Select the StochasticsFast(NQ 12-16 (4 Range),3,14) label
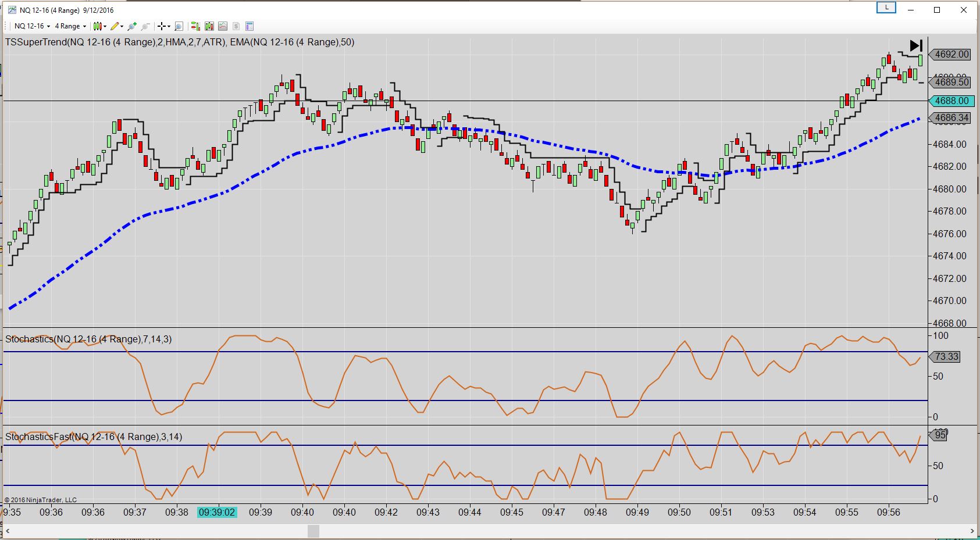 pyautogui.click(x=94, y=437)
